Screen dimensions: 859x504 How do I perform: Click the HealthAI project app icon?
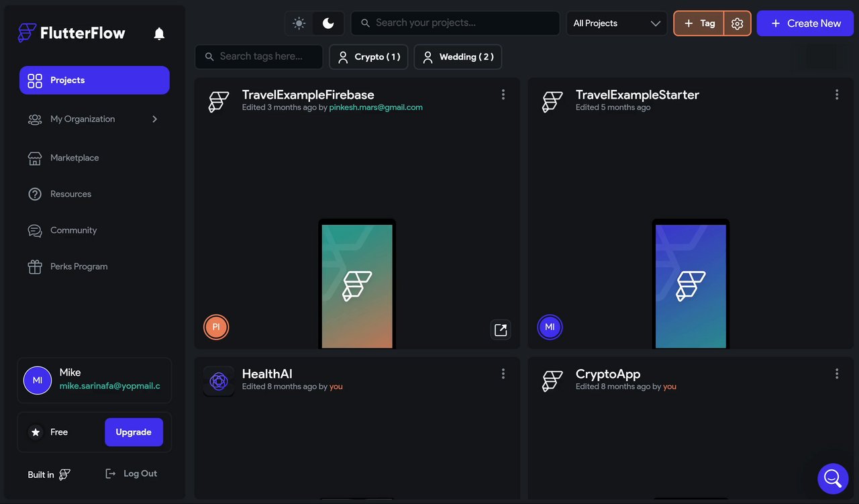pos(219,381)
